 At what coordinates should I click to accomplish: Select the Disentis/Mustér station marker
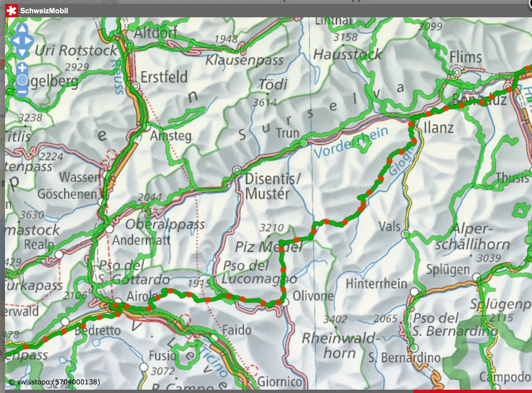(x=237, y=170)
